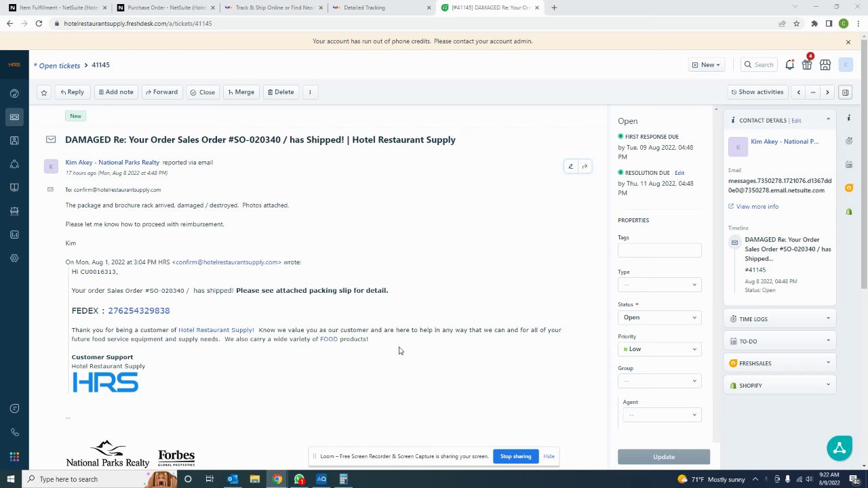The width and height of the screenshot is (868, 488).
Task: Click the edit pencil icon on message
Action: 570,167
